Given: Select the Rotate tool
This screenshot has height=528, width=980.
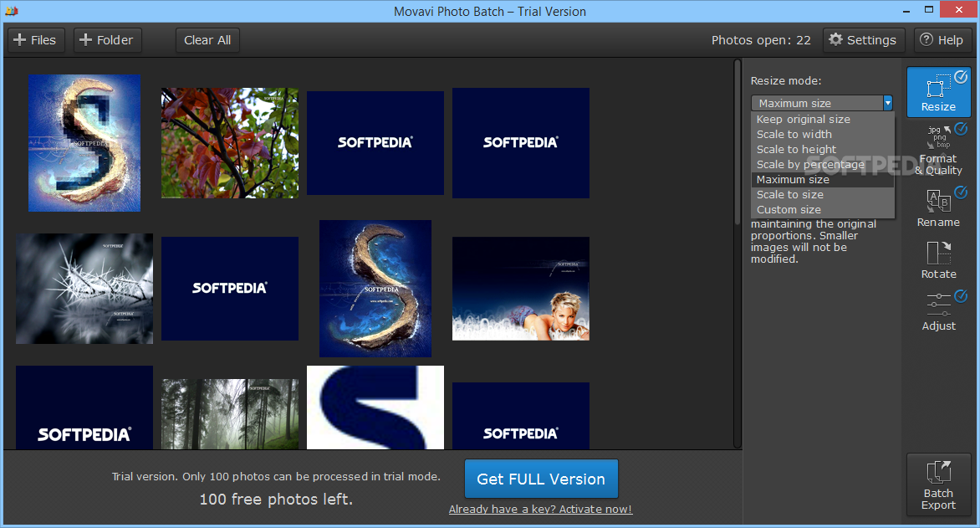Looking at the screenshot, I should click(938, 260).
